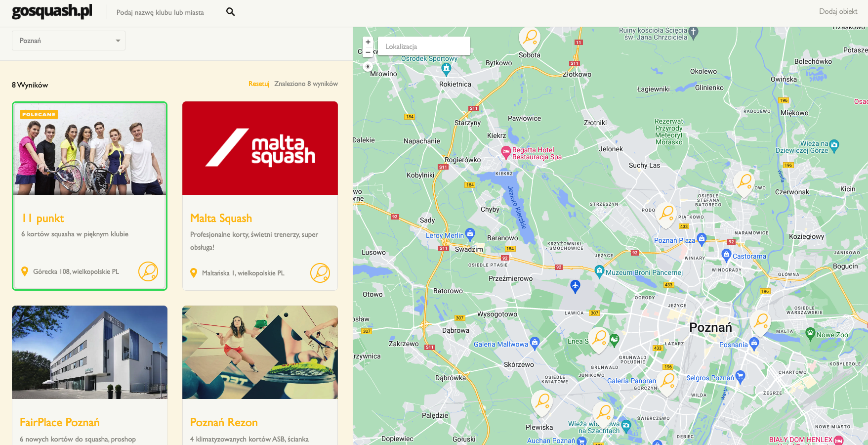This screenshot has height=445, width=868.
Task: Zoom out the map with minus button
Action: [368, 51]
